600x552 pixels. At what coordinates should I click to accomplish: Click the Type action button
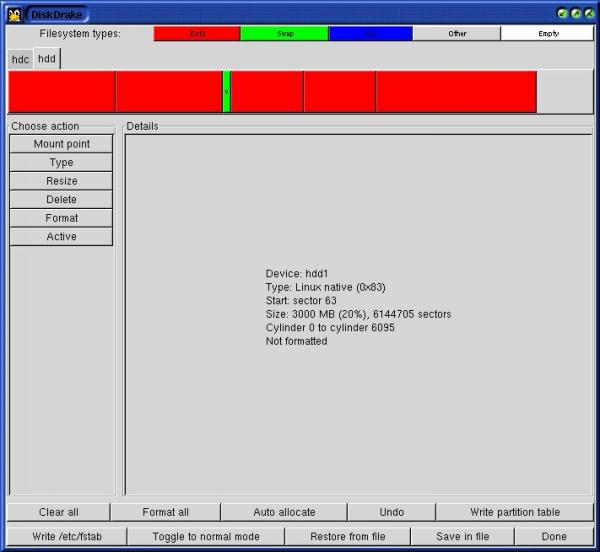click(x=61, y=163)
